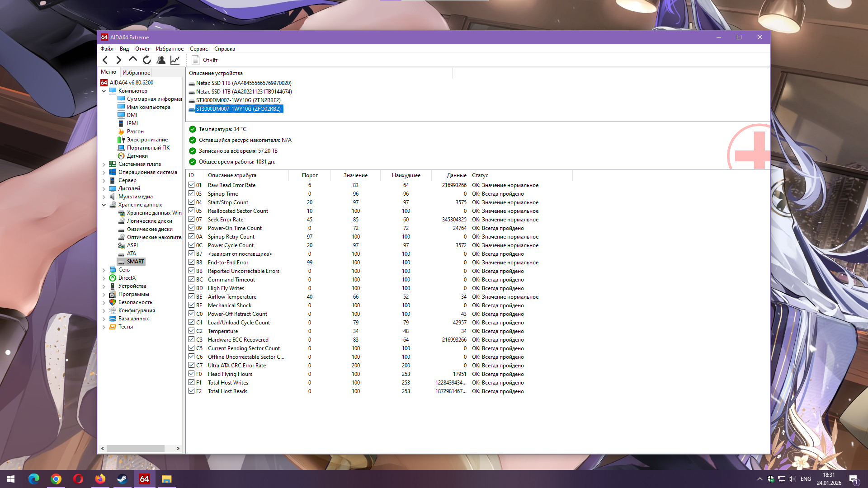Click the sidebar horizontal scrollbar right arrow
This screenshot has height=488, width=868.
click(x=178, y=448)
